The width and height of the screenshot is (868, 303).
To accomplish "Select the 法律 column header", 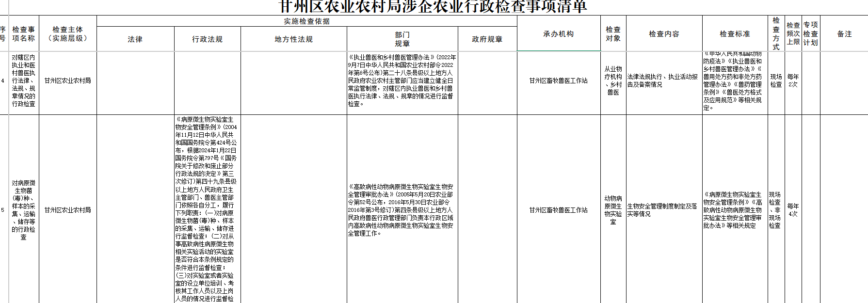I will click(135, 39).
